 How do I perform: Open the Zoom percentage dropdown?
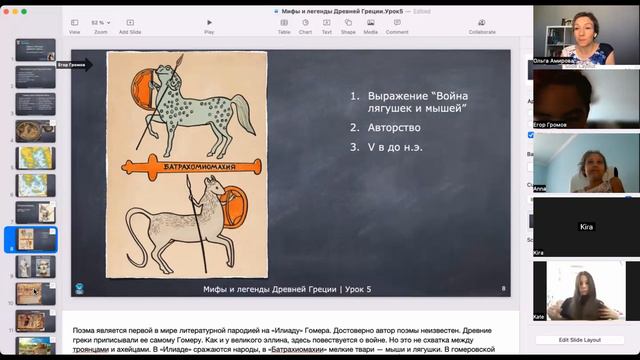101,23
